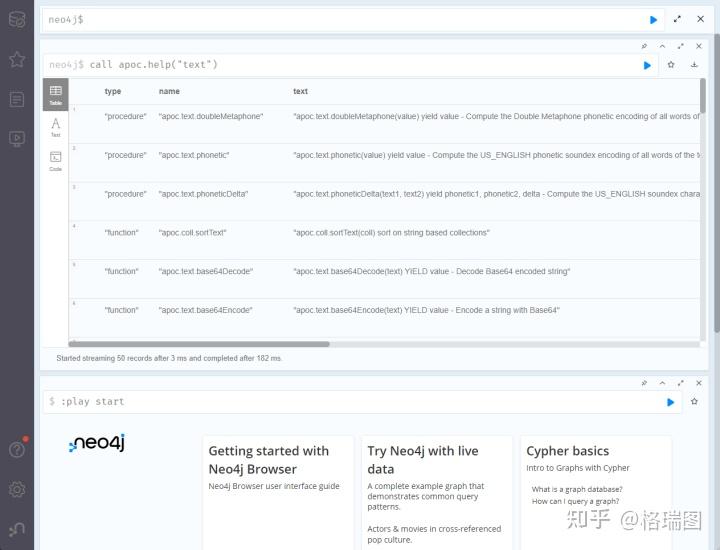Screen dimensions: 720x550
Task: Collapse the apoc.help result frame
Action: pyautogui.click(x=662, y=46)
